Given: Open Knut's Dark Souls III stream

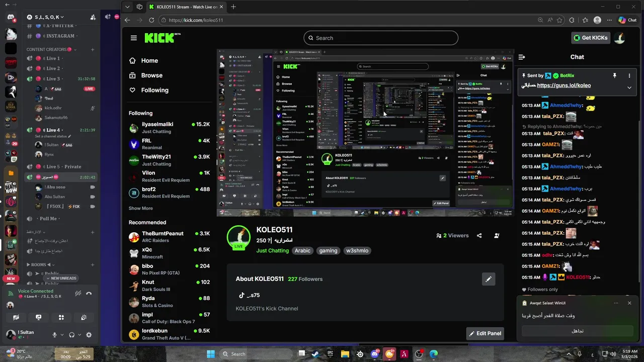Looking at the screenshot, I should pyautogui.click(x=169, y=286).
